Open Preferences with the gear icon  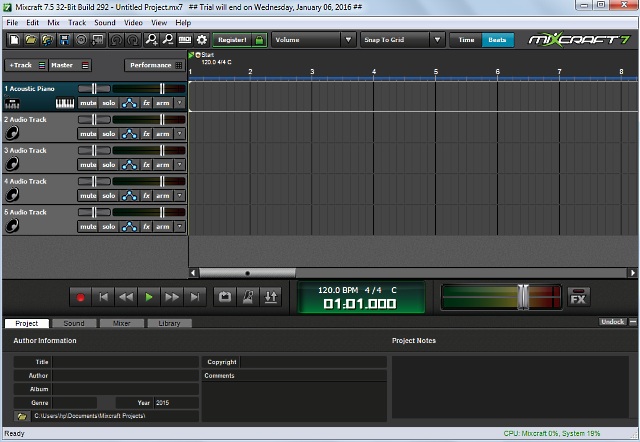coord(201,40)
